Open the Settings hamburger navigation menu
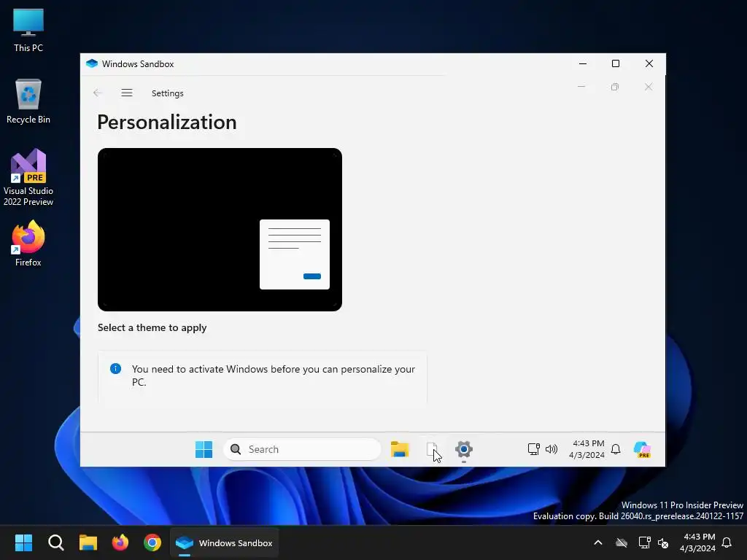This screenshot has width=747, height=560. coord(127,93)
